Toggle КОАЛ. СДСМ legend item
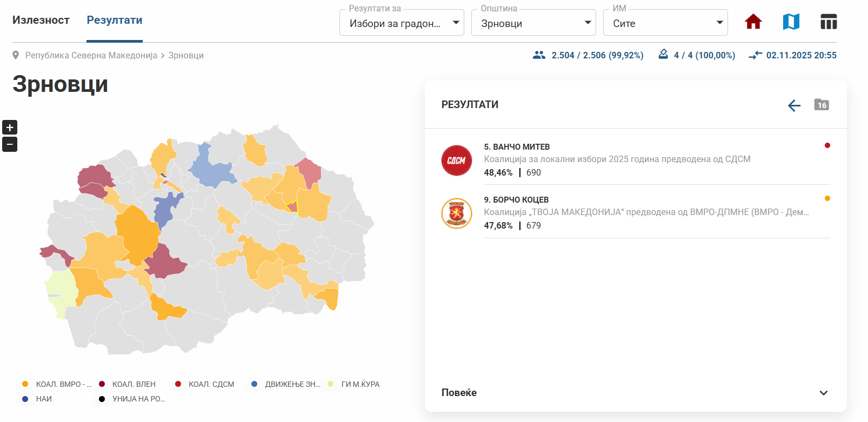 click(x=205, y=384)
